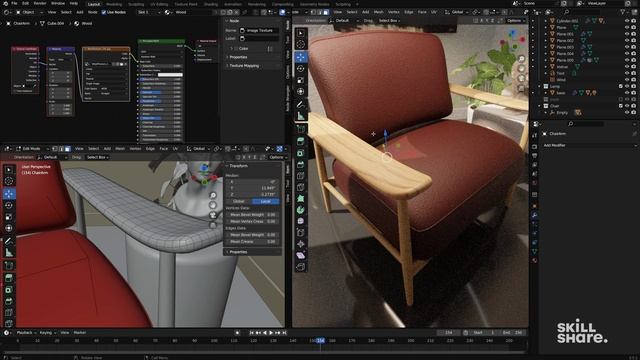The height and width of the screenshot is (360, 640).
Task: Choose the Rip Region tool in the rendered viewport toolbar
Action: pyautogui.click(x=301, y=267)
